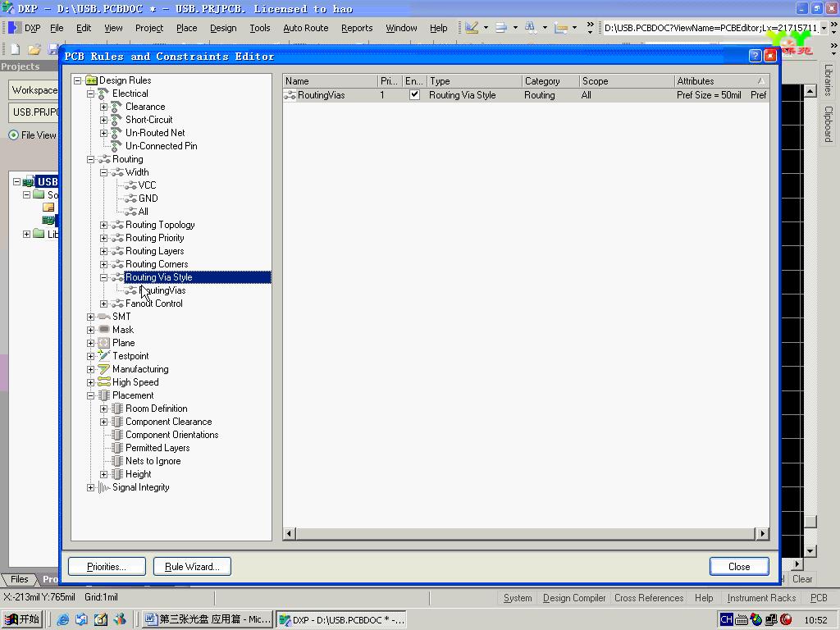Click the Placement category icon
Viewport: 840px width, 630px height.
click(x=104, y=395)
